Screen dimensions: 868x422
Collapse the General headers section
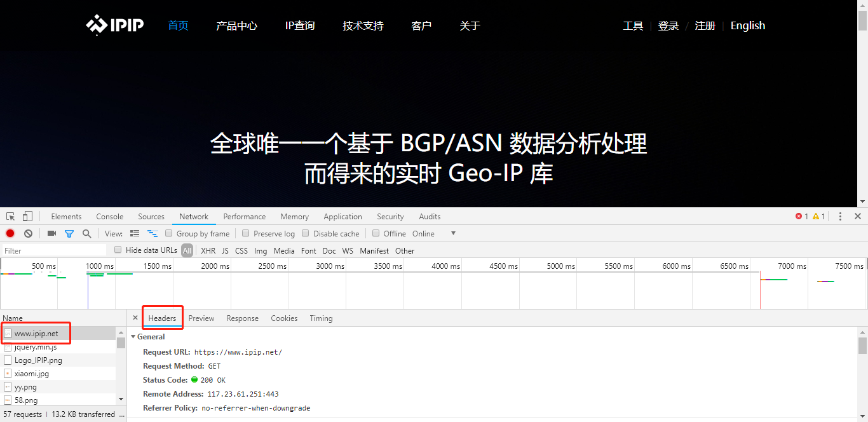tap(133, 336)
